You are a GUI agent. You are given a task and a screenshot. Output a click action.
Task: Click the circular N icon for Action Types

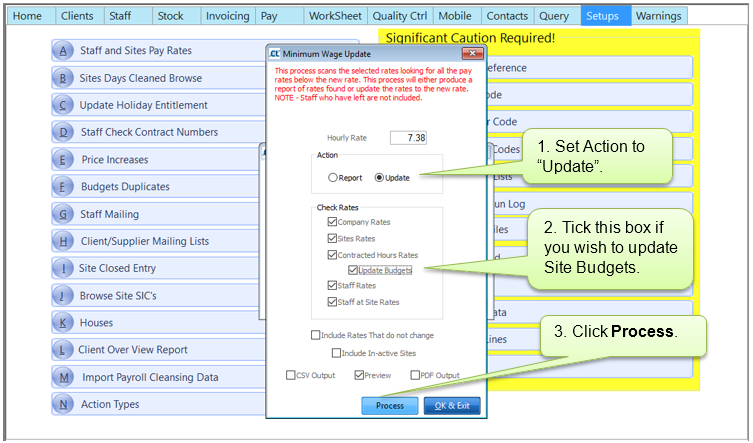click(64, 404)
